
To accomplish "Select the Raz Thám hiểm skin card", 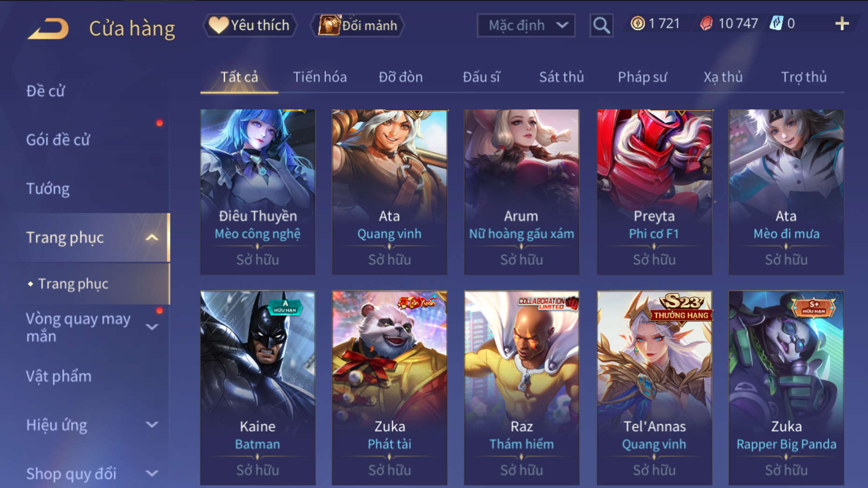I will [x=522, y=388].
